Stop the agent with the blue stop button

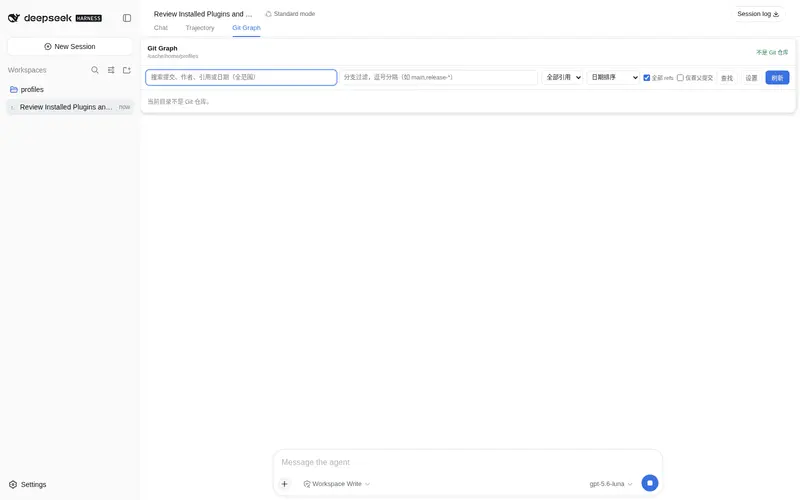coord(649,483)
